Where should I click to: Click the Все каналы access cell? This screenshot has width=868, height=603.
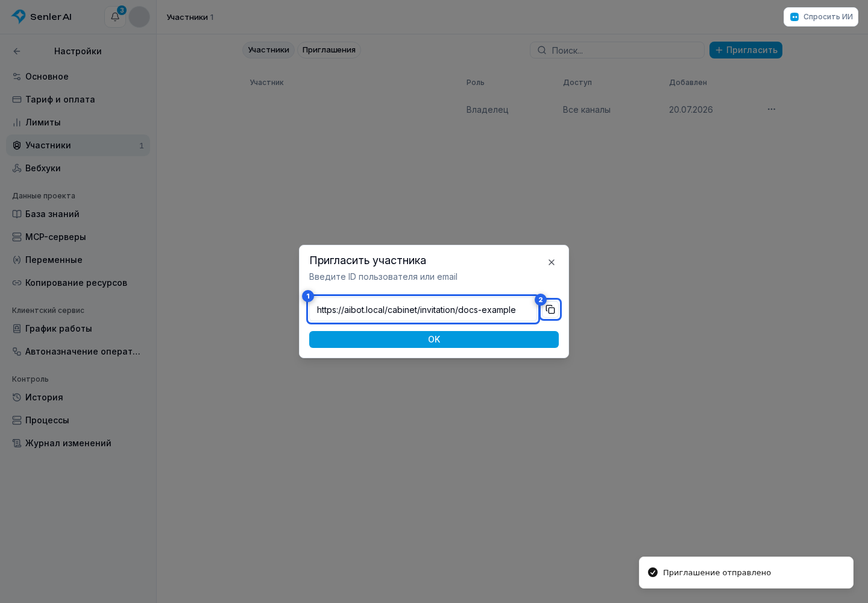587,110
